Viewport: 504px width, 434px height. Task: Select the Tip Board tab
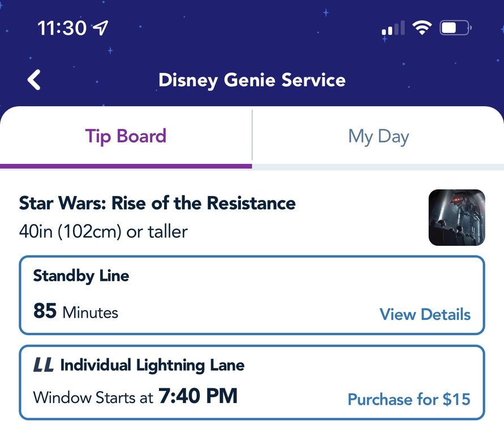point(126,136)
